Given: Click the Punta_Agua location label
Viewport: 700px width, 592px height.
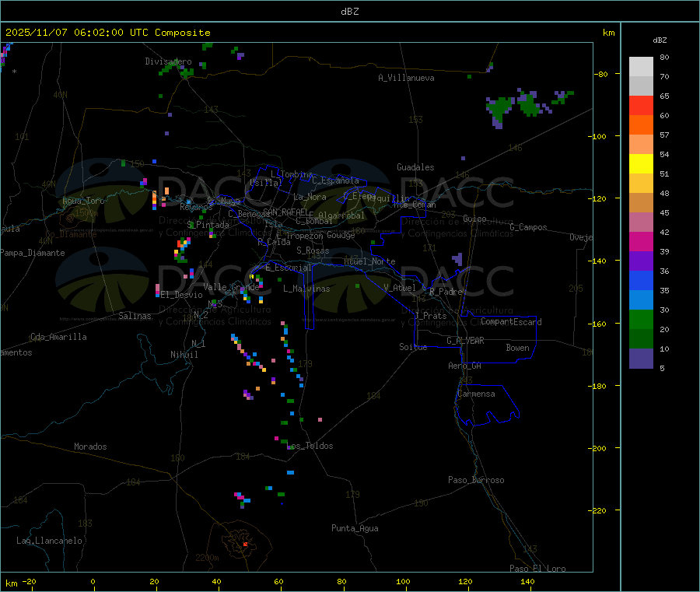Looking at the screenshot, I should tap(355, 528).
